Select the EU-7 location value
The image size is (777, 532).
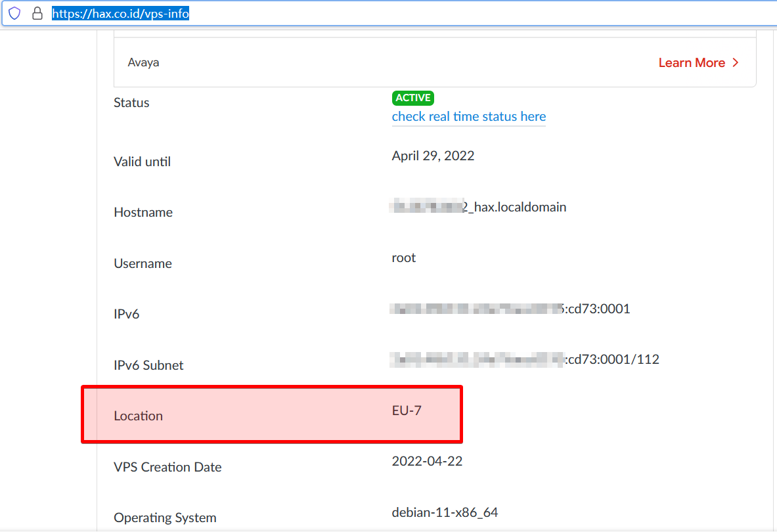coord(407,410)
